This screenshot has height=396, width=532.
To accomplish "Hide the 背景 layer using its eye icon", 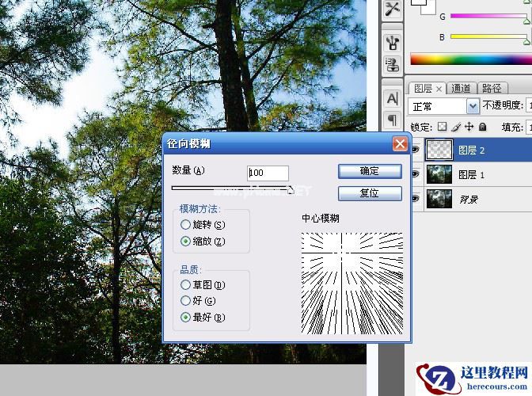I will point(416,199).
